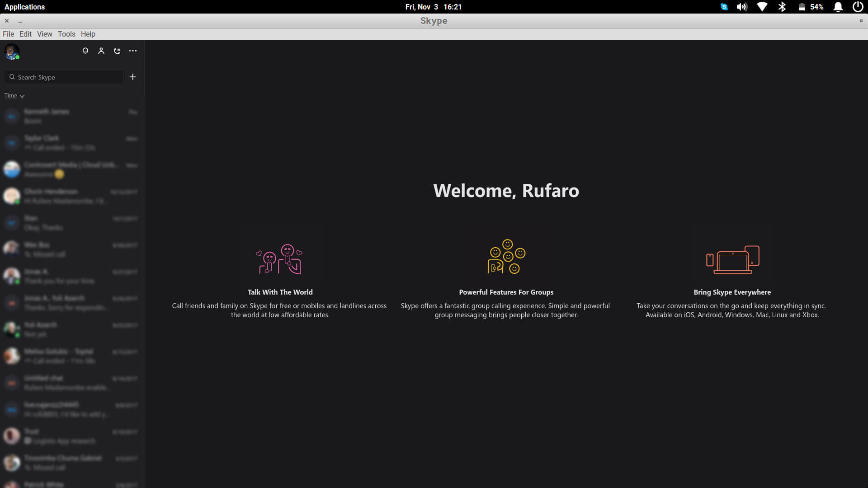Click the Call friends and family description text

pos(279,310)
